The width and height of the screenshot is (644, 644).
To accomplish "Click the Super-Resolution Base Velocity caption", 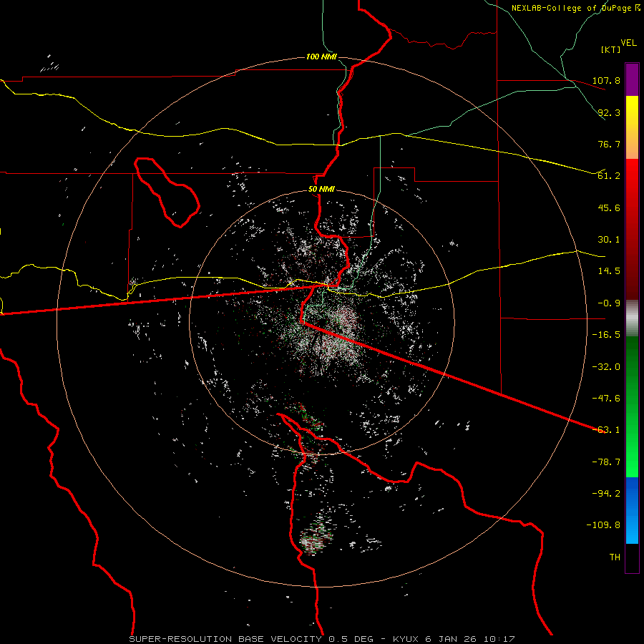I will [322, 639].
